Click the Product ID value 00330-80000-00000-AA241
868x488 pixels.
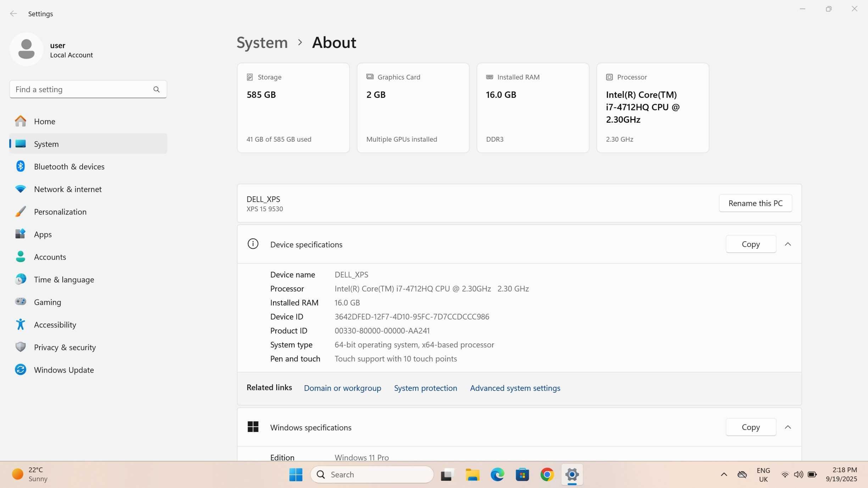pos(382,331)
